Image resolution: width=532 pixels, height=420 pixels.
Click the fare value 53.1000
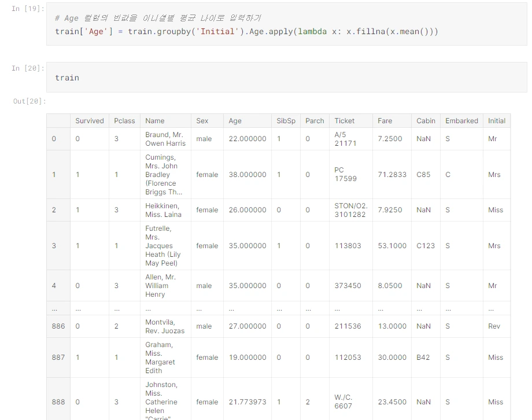click(x=392, y=246)
